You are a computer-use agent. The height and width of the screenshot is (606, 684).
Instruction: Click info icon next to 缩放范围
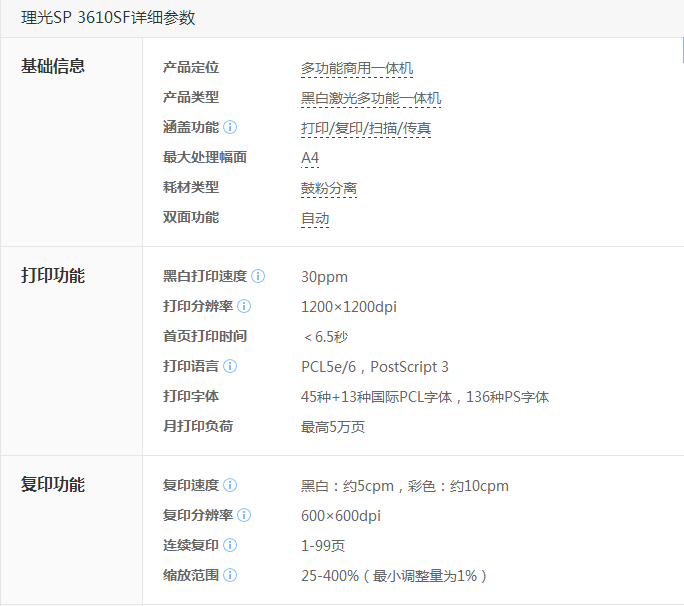(230, 575)
